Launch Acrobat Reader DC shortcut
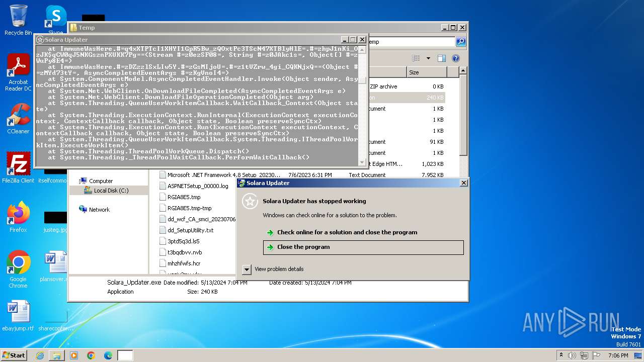The image size is (644, 362). tap(18, 72)
